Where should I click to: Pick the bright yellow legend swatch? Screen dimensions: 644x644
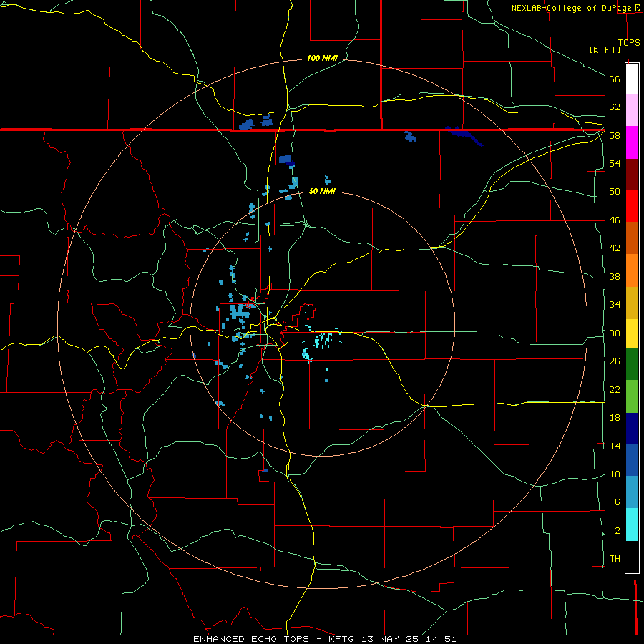(x=632, y=333)
